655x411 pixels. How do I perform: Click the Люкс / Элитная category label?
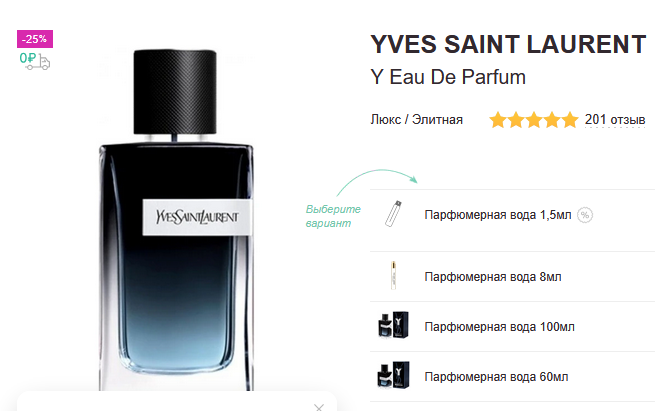tap(416, 120)
